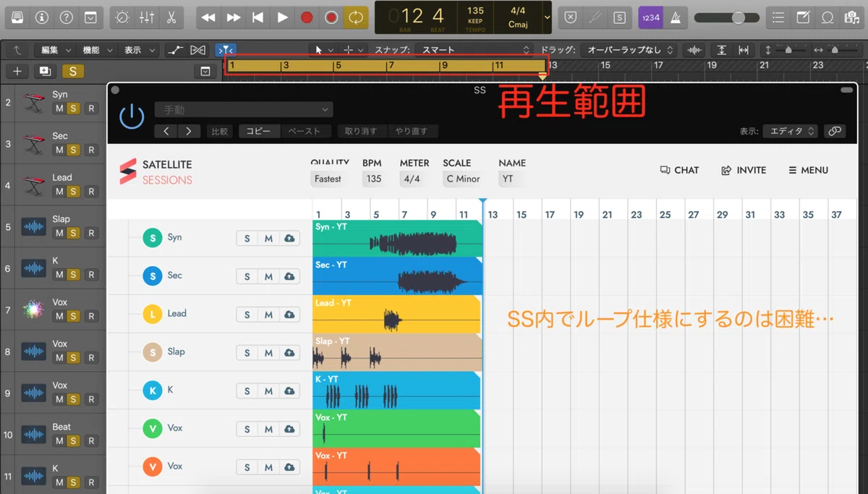
Task: Click the plugin link chain icon
Action: click(835, 131)
